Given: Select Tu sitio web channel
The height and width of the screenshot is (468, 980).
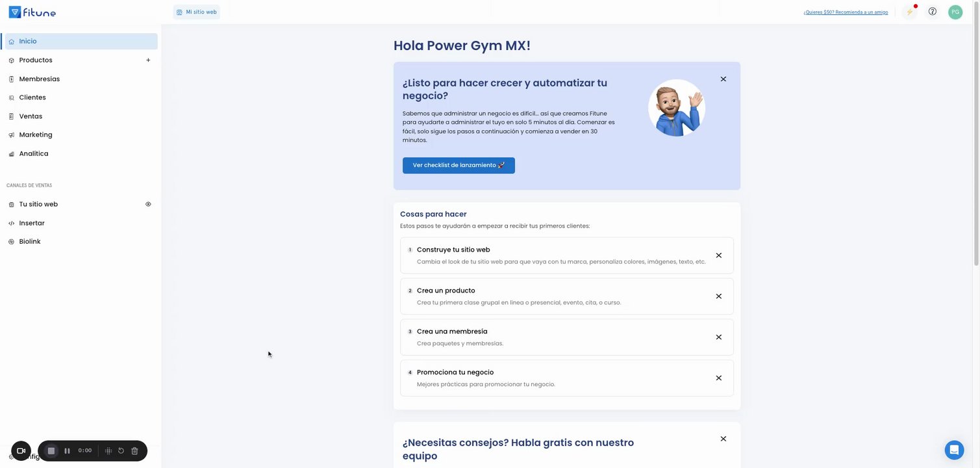Looking at the screenshot, I should click(38, 204).
